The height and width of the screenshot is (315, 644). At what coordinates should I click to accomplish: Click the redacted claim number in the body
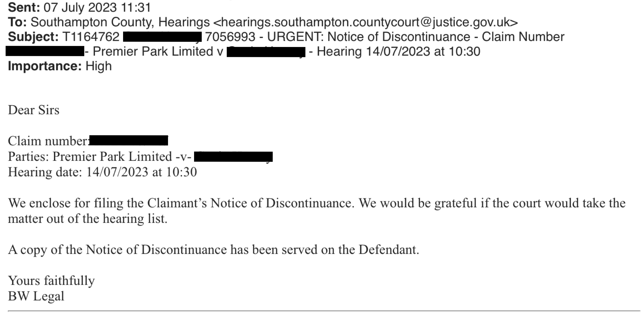tap(128, 140)
